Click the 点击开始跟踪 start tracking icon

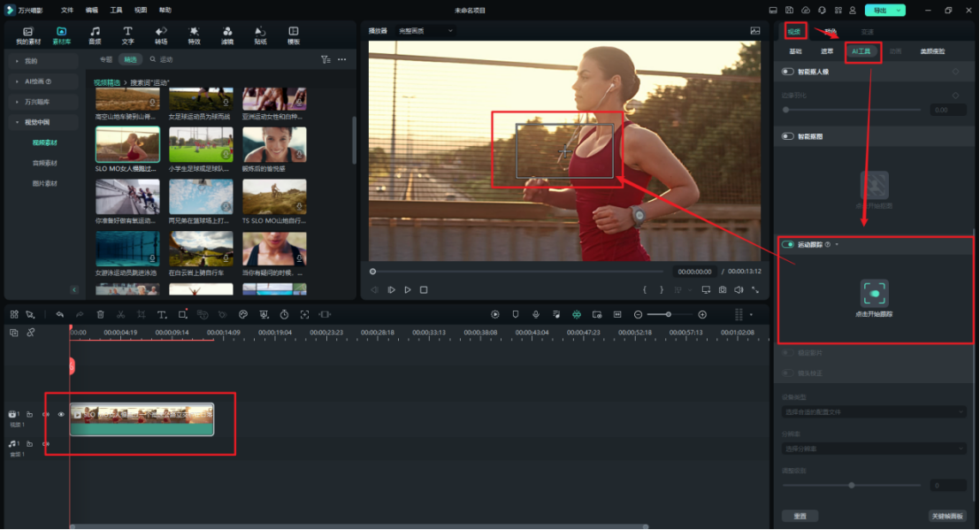(874, 293)
